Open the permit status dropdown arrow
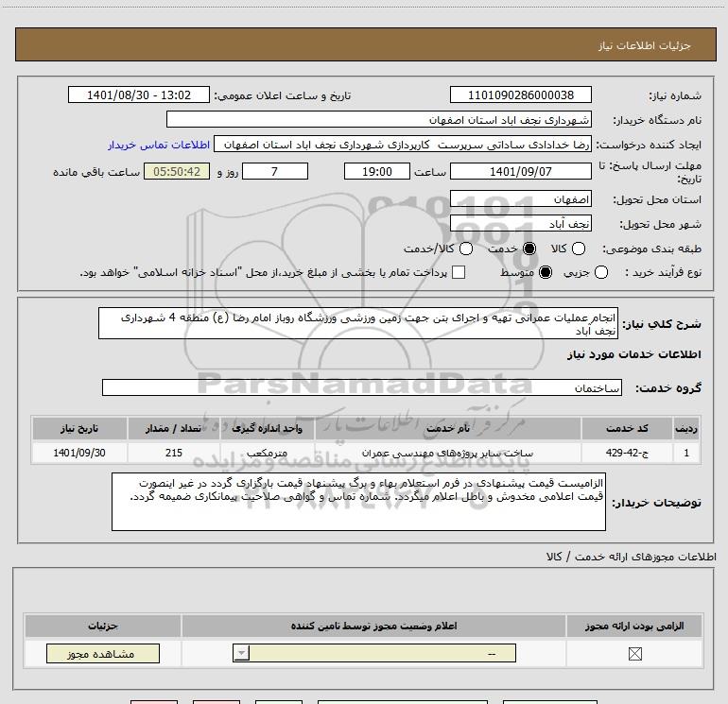This screenshot has height=704, width=728. click(x=241, y=653)
